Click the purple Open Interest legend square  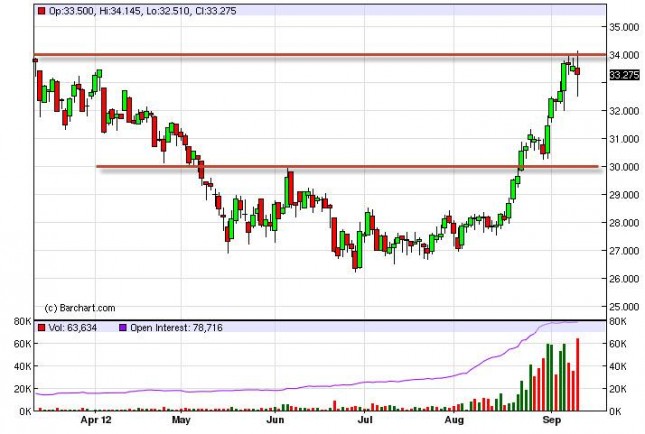[123, 327]
